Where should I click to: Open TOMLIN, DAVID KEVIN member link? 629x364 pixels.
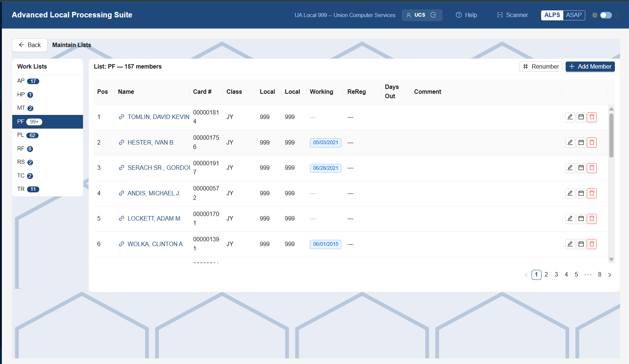158,117
